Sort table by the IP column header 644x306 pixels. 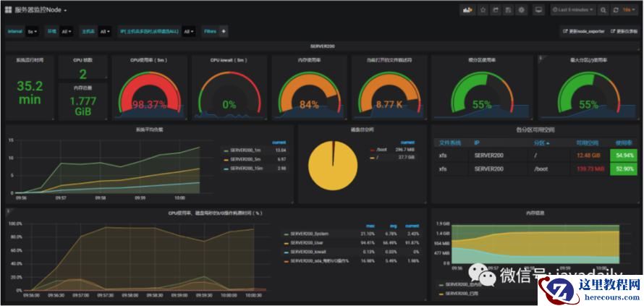[477, 143]
